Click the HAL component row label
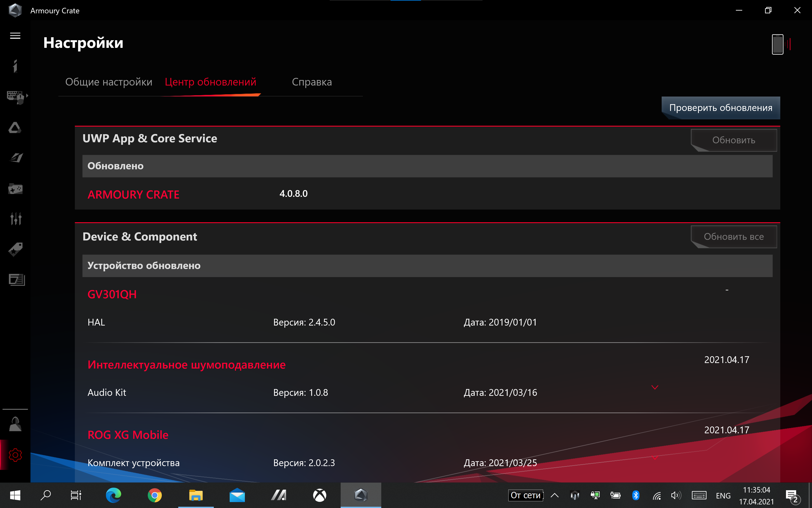 (96, 322)
